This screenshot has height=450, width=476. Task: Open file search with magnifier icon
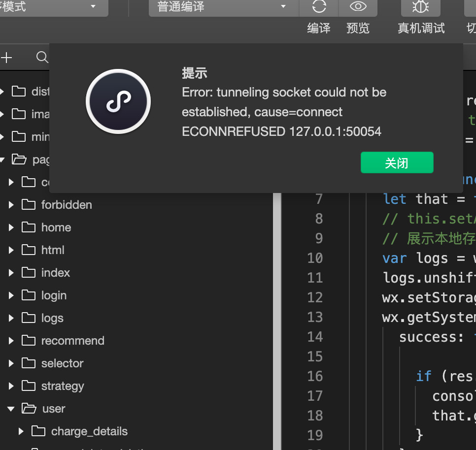pos(42,57)
